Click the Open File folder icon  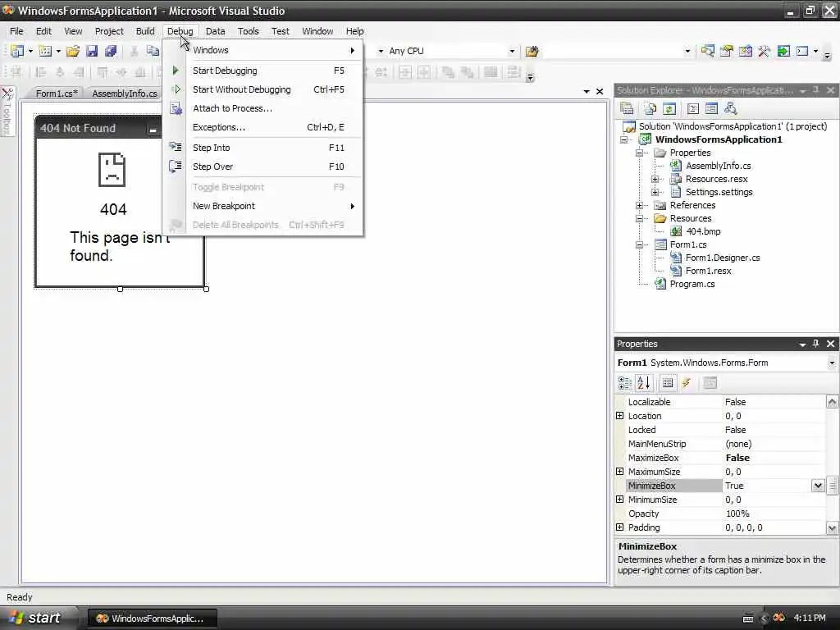[73, 51]
